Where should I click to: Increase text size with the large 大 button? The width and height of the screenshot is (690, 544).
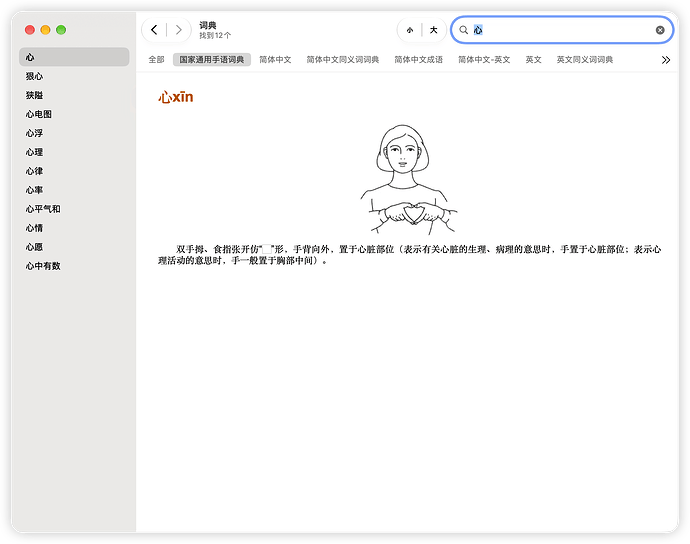pyautogui.click(x=433, y=30)
